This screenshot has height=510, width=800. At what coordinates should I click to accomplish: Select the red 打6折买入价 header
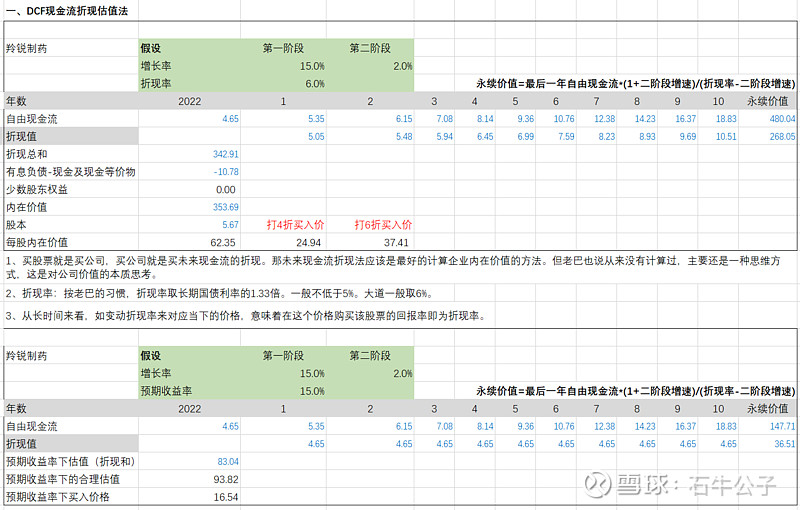pos(383,225)
